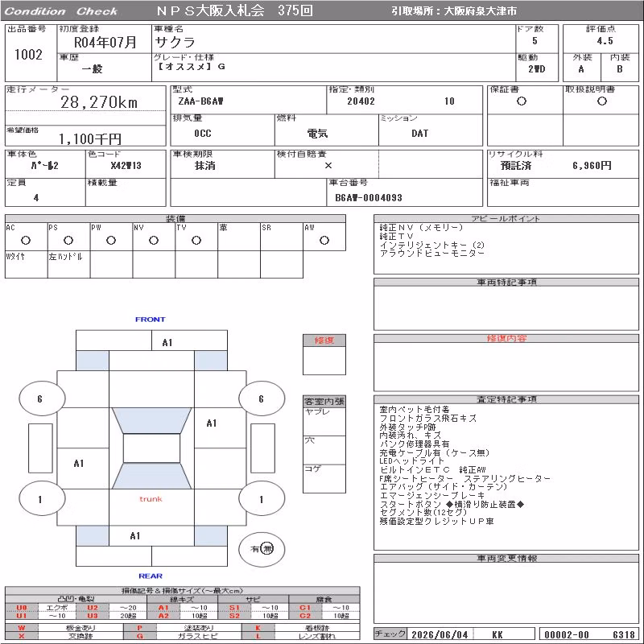Click the 修復 box header
Viewport: 644px width, 644px height.
(324, 341)
